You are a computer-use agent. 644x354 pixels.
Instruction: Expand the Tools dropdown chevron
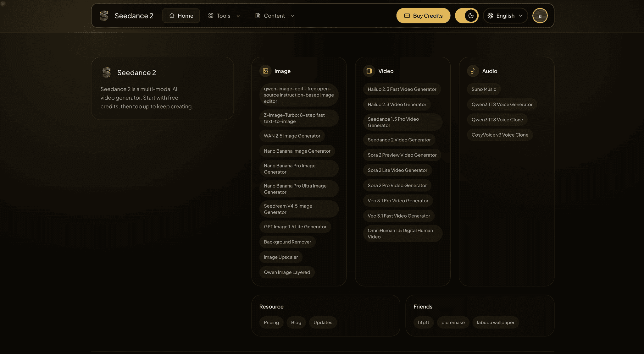pos(238,16)
